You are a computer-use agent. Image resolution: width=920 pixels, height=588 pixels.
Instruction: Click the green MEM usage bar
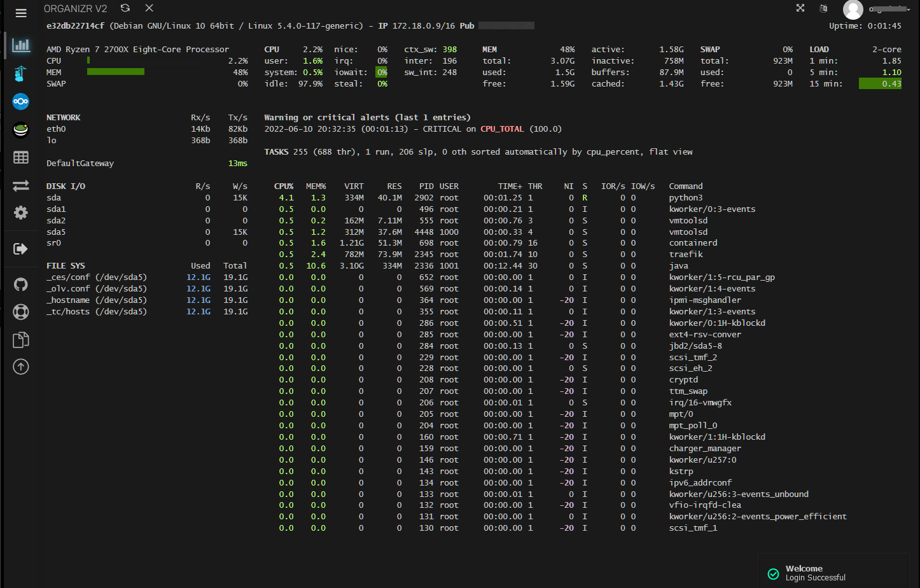(x=116, y=72)
